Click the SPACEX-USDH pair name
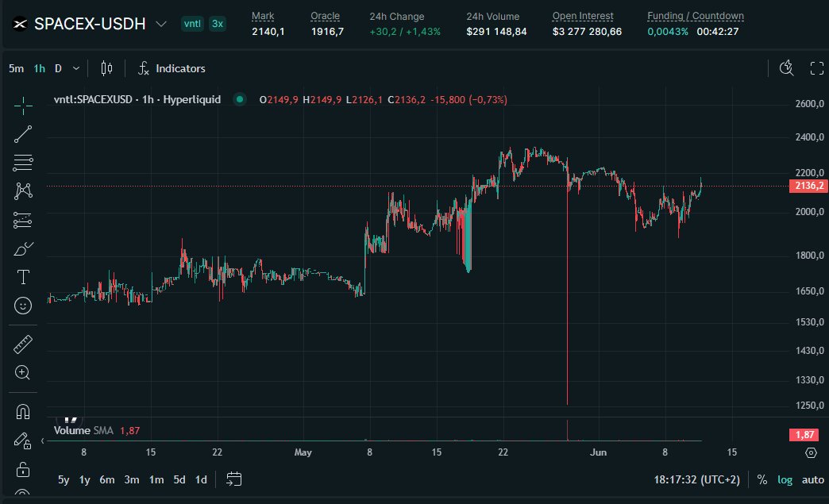Viewport: 829px width, 504px height. click(x=90, y=24)
